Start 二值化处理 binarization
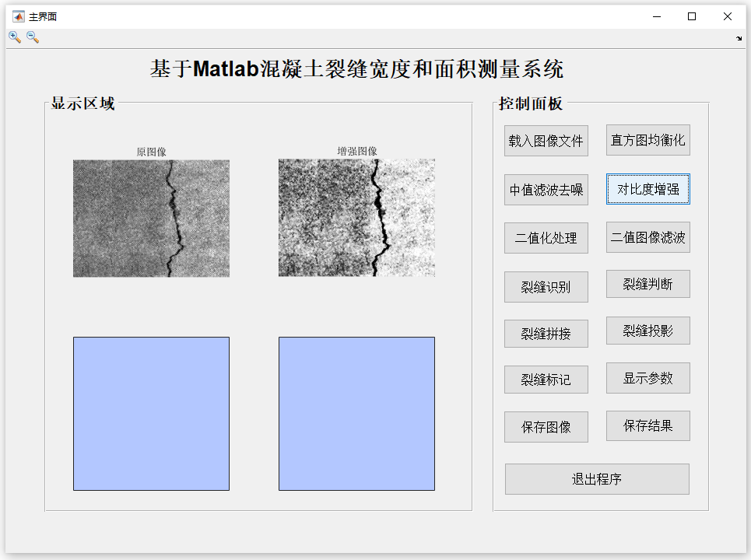Image resolution: width=751 pixels, height=560 pixels. point(546,238)
